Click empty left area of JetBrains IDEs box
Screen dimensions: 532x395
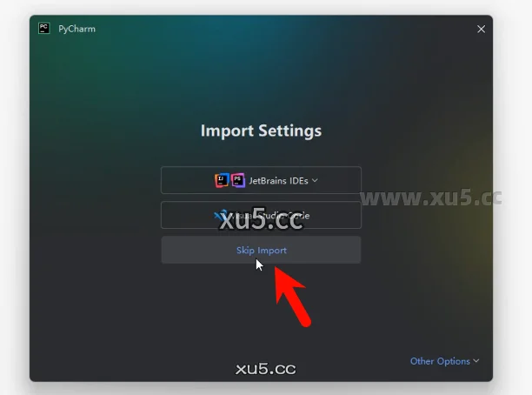tap(187, 180)
